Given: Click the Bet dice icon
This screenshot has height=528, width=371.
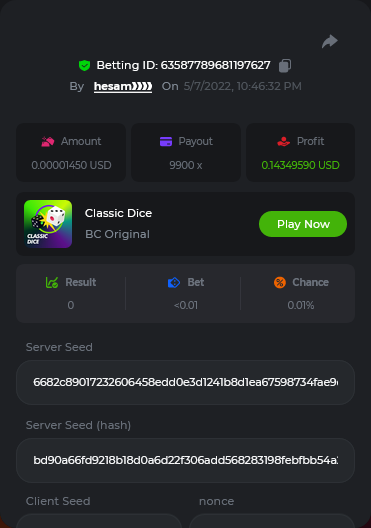Looking at the screenshot, I should coord(174,282).
